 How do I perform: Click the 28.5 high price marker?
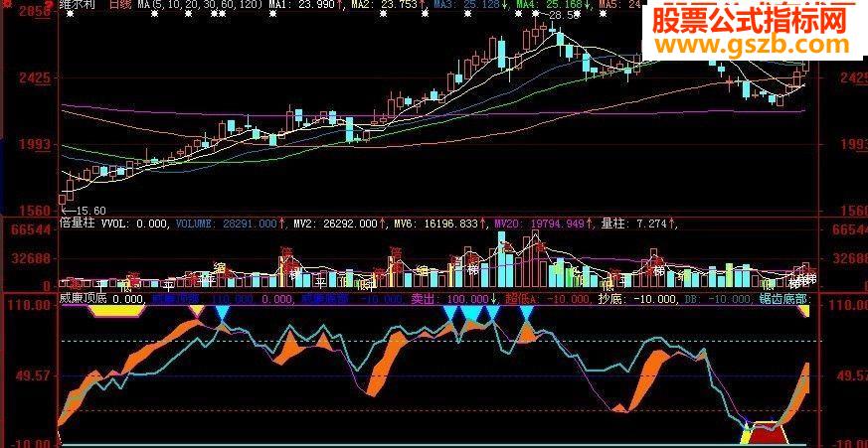click(560, 17)
